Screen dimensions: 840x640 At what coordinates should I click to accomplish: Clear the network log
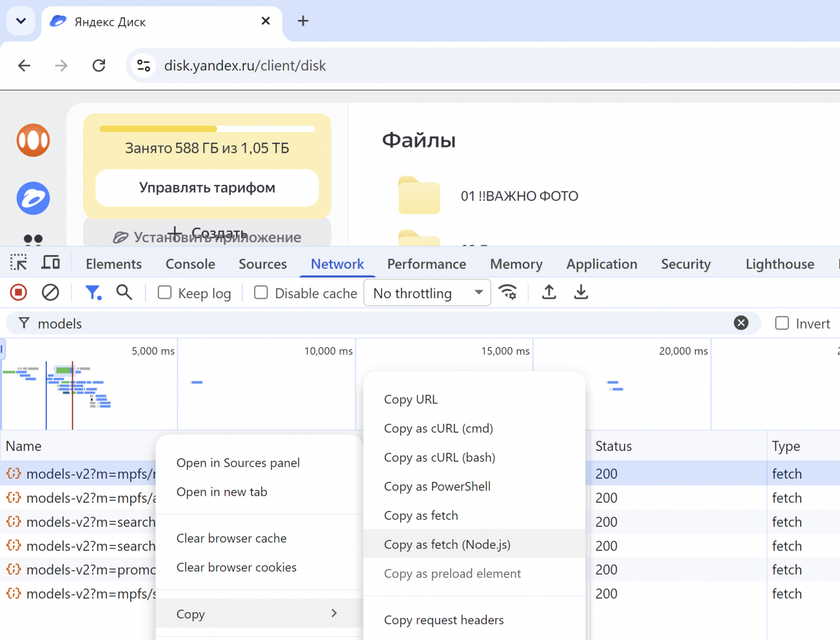point(51,292)
